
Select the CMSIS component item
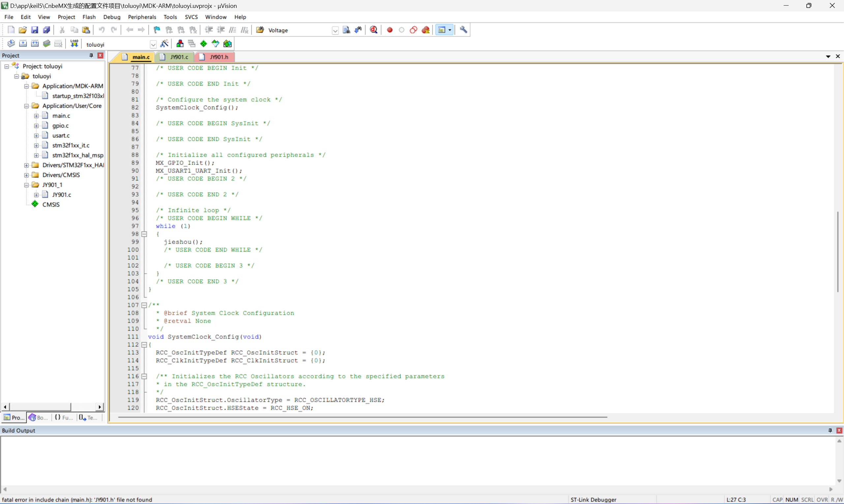51,205
